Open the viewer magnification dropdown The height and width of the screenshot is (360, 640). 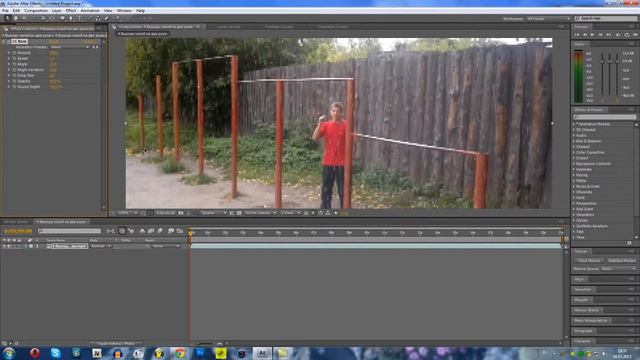click(x=127, y=213)
